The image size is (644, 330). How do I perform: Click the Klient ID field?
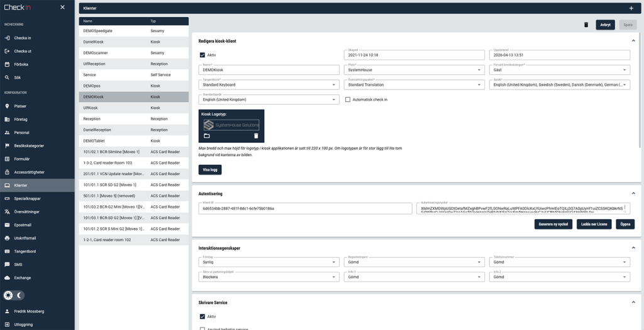(x=305, y=208)
